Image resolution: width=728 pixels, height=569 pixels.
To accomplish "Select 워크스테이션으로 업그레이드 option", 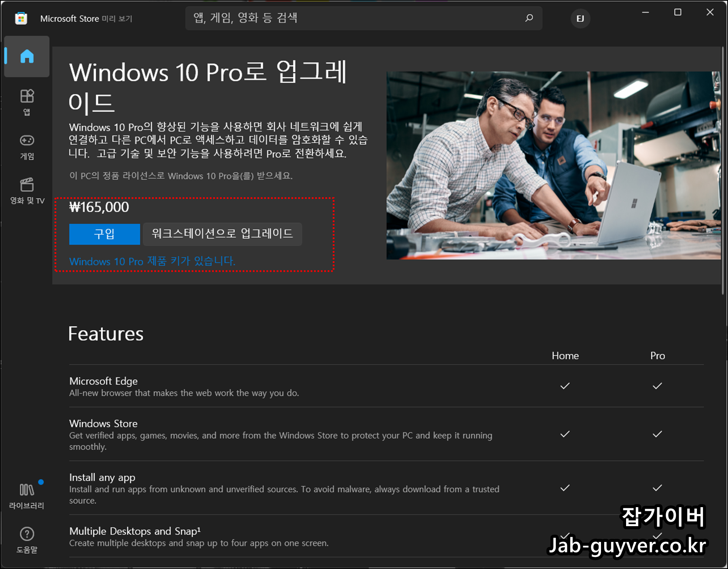I will click(222, 234).
